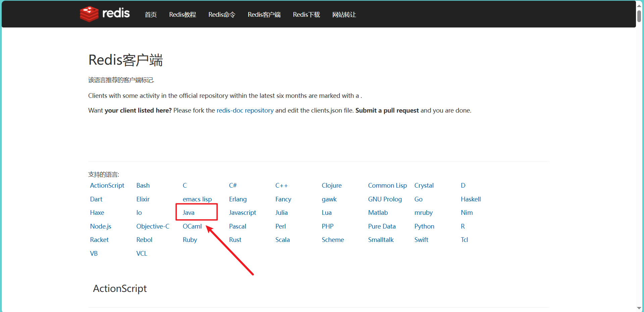Open the Javascript link
The image size is (644, 312).
click(243, 213)
